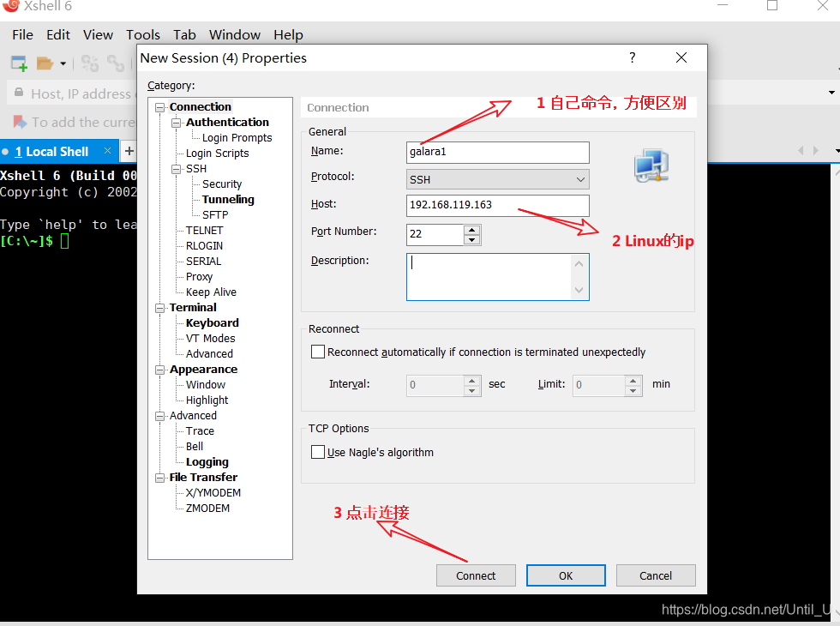Viewport: 840px width, 626px height.
Task: Click the Port Number field
Action: click(435, 234)
